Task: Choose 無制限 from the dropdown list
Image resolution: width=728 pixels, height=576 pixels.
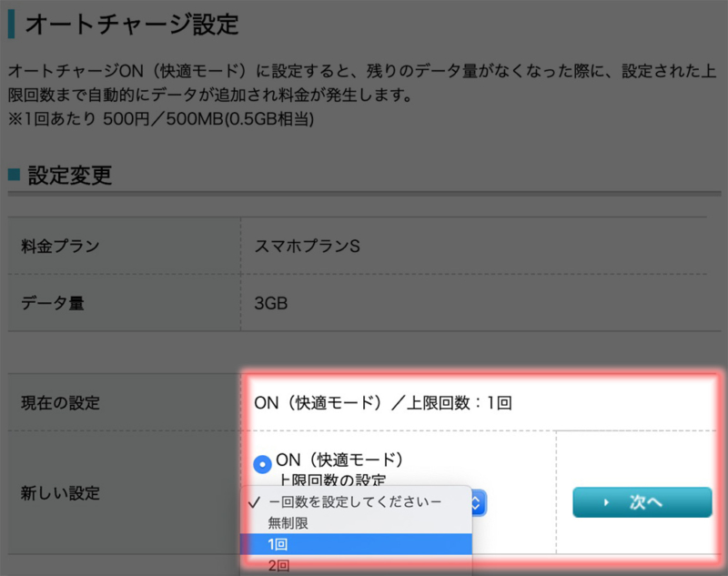Action: [x=356, y=523]
